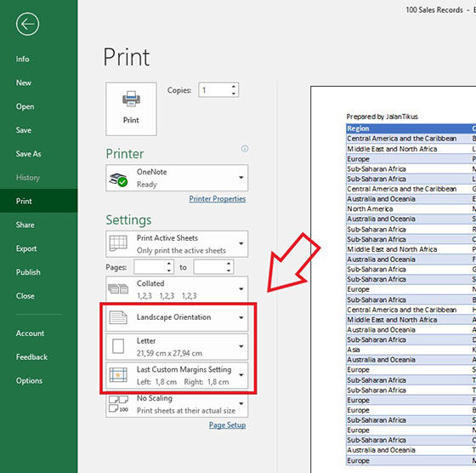
Task: Increase the number of copies
Action: coord(234,87)
